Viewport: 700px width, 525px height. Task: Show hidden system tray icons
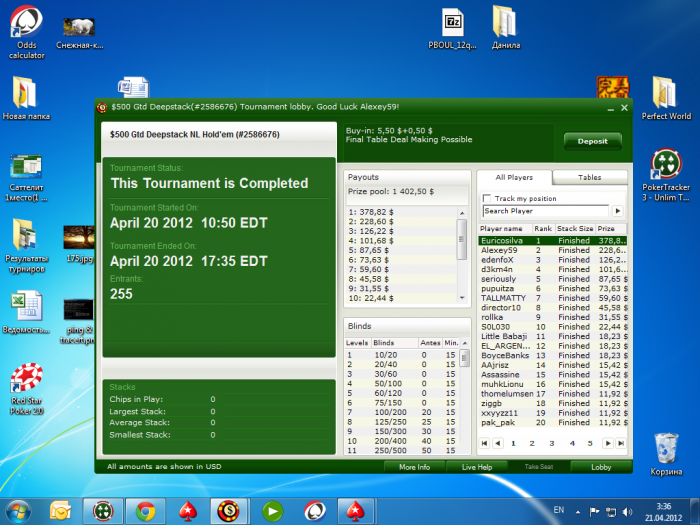[578, 512]
